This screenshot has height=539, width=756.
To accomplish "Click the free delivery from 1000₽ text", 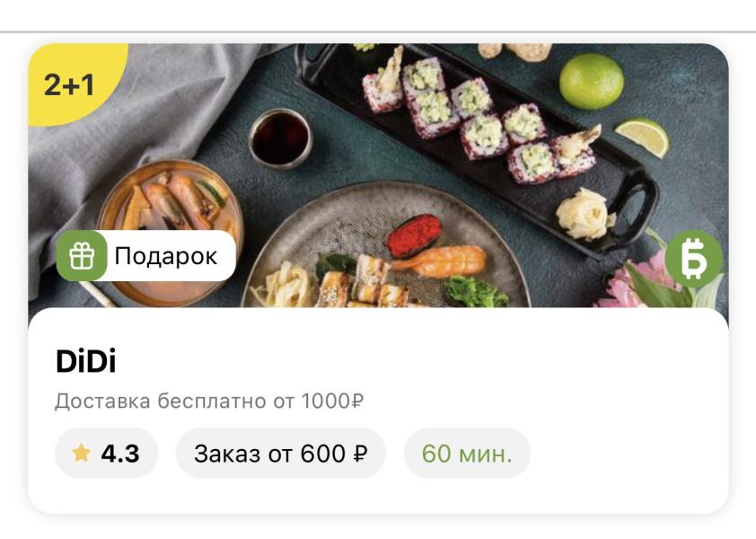I will click(x=209, y=401).
